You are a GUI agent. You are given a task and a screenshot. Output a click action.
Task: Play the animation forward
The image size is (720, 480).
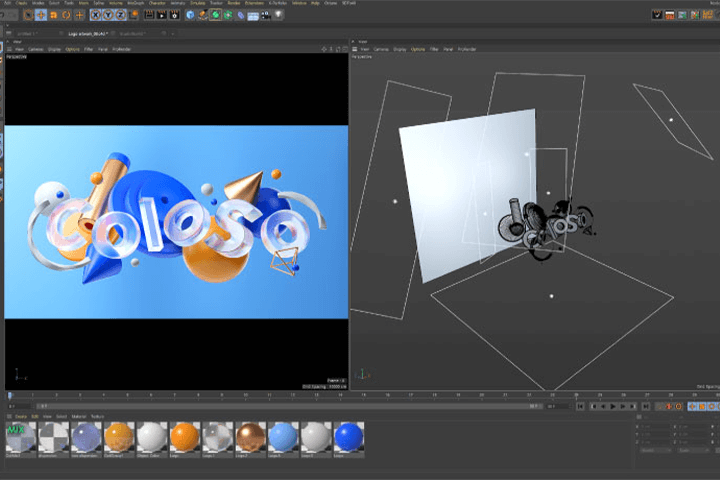613,407
